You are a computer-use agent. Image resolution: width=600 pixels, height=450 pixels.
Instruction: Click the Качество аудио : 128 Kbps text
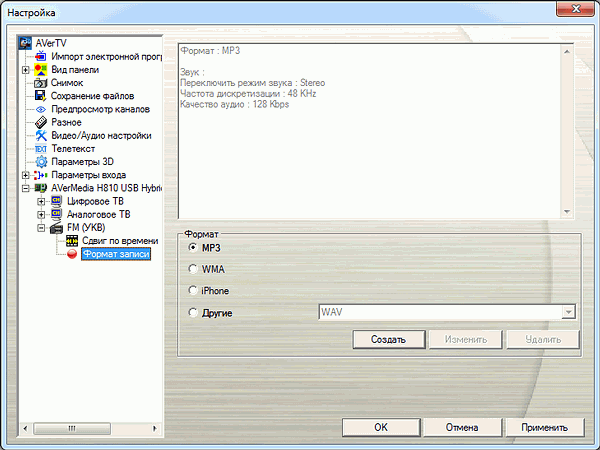(235, 104)
